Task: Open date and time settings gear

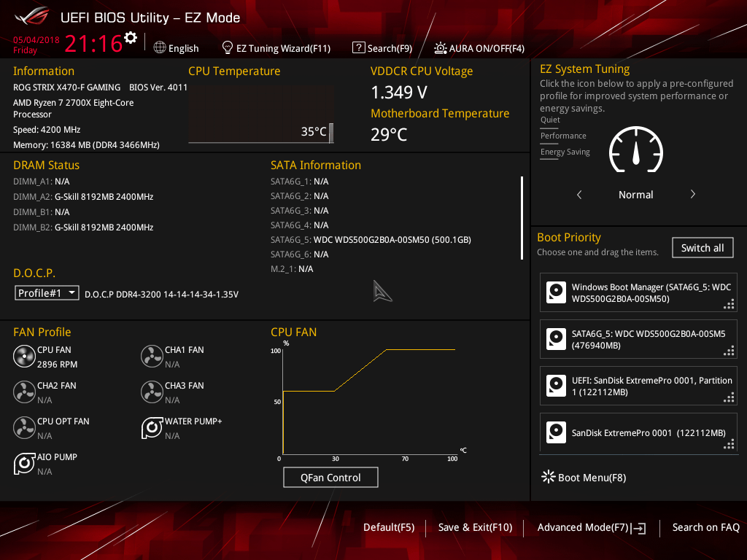Action: (130, 37)
